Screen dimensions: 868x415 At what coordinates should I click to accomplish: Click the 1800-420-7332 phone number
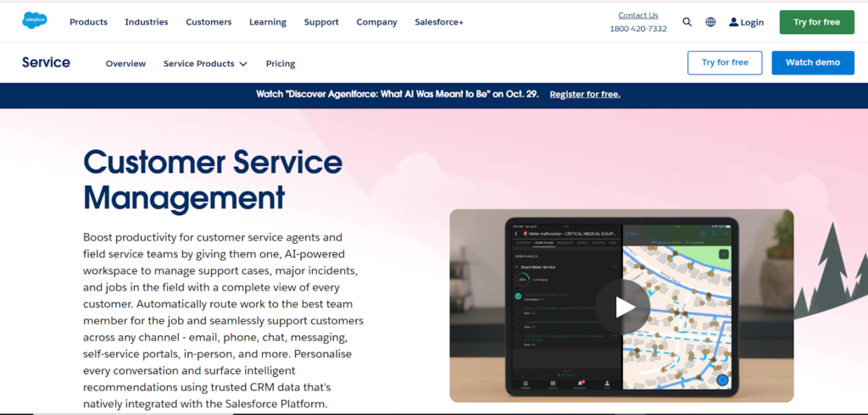point(638,29)
